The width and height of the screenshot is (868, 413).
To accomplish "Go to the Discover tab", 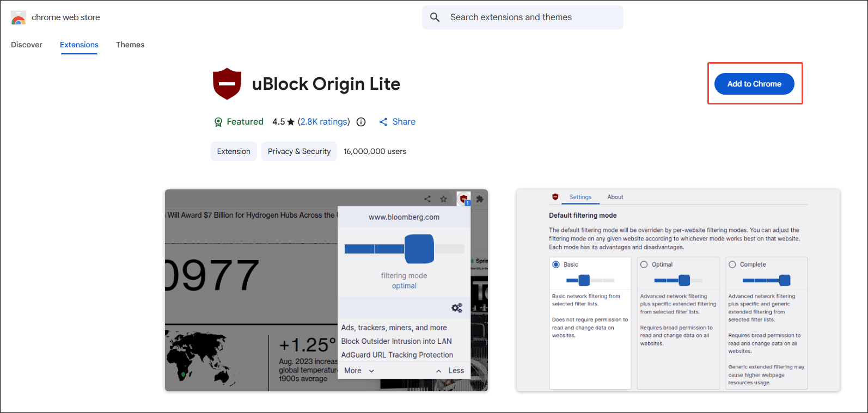I will (x=27, y=45).
